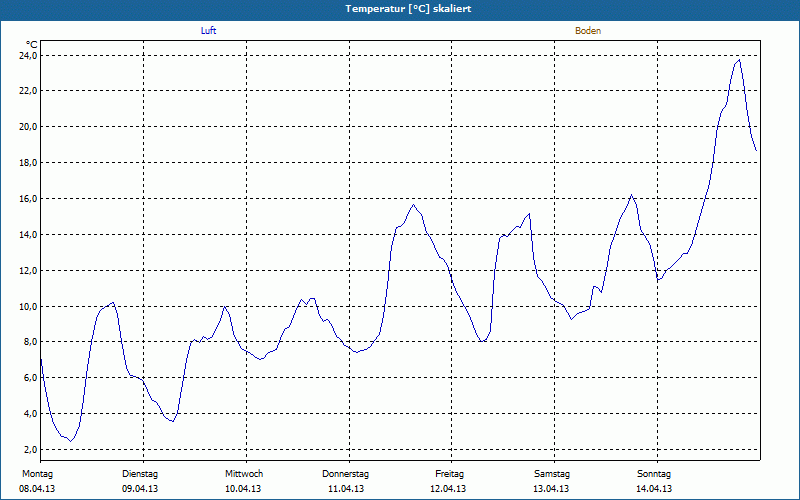Click the '16,0' y-axis value
The image size is (800, 500).
point(29,198)
